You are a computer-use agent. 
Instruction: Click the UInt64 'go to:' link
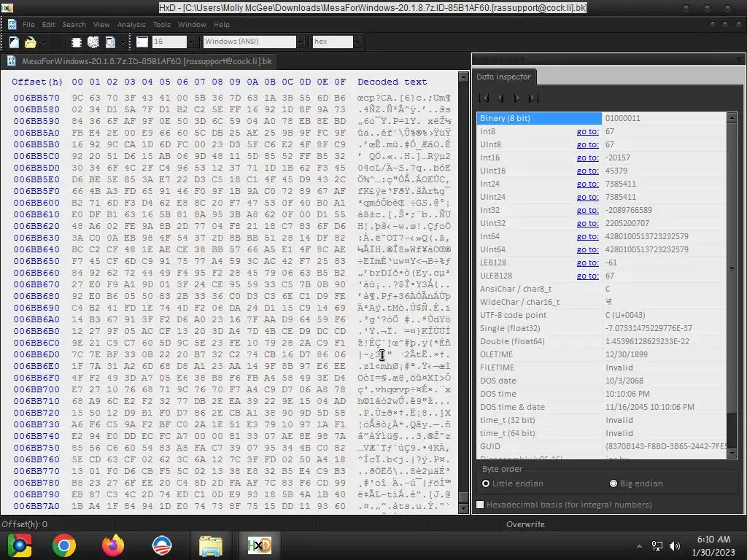[x=587, y=249]
